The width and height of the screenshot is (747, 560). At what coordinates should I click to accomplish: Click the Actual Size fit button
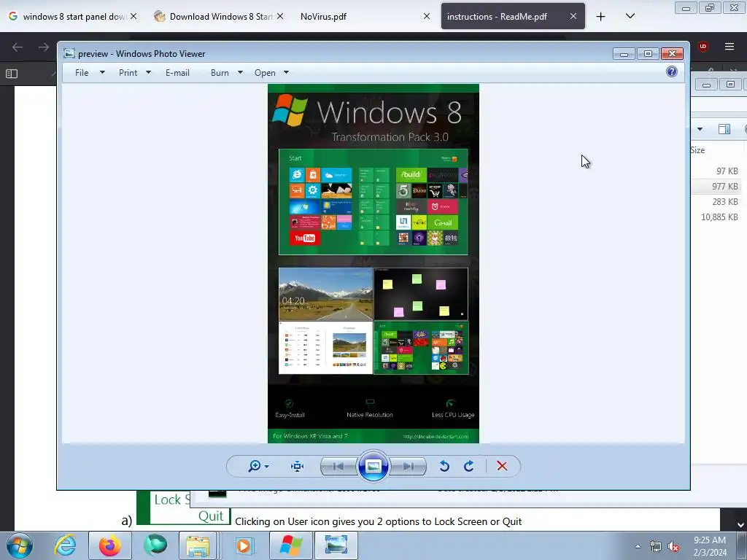(x=298, y=466)
